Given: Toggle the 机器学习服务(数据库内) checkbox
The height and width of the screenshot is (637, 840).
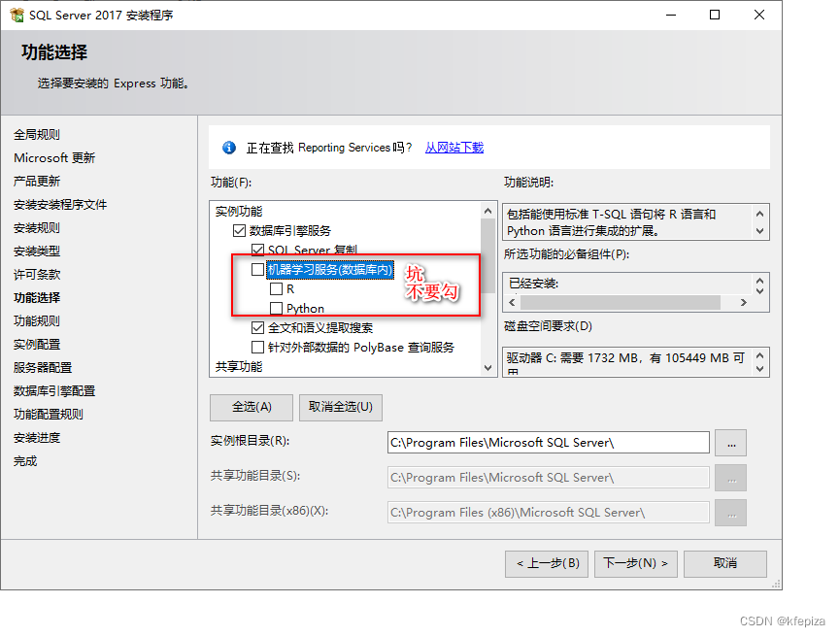Looking at the screenshot, I should (x=257, y=269).
